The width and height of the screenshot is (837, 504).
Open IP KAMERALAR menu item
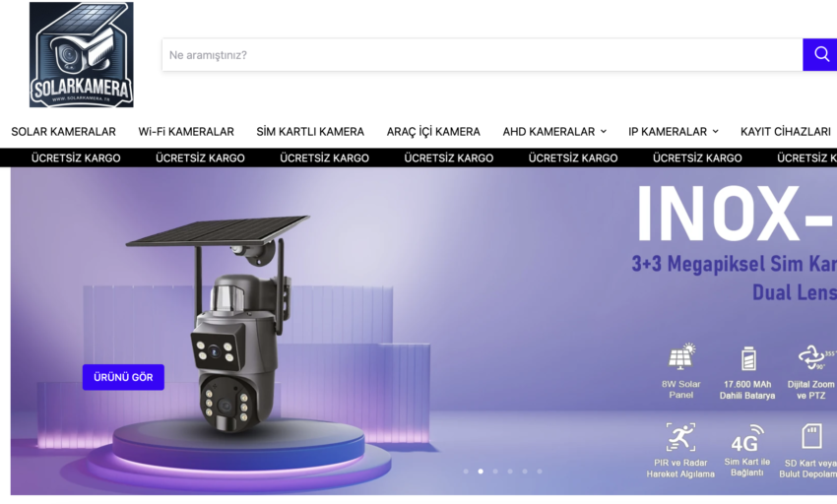pyautogui.click(x=668, y=131)
